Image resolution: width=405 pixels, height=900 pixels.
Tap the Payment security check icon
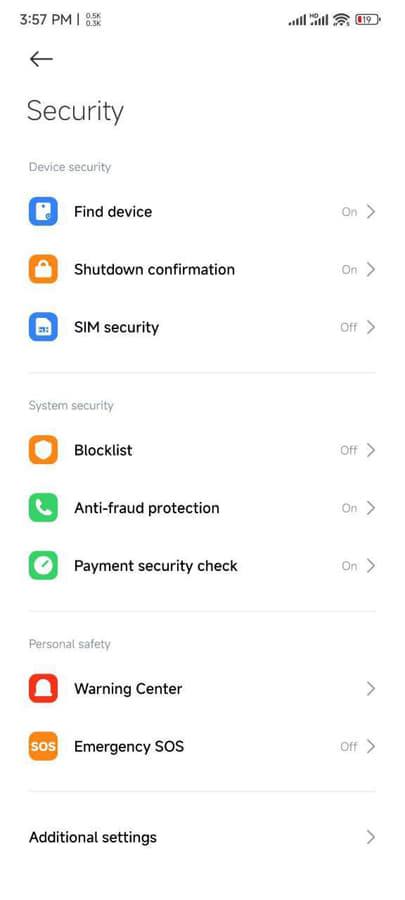click(x=43, y=566)
